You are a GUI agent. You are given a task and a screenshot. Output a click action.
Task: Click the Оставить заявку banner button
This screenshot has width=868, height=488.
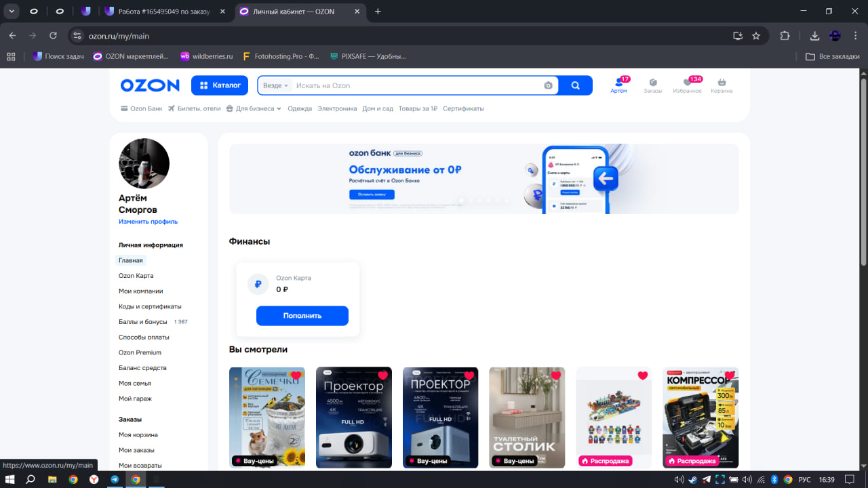(372, 195)
